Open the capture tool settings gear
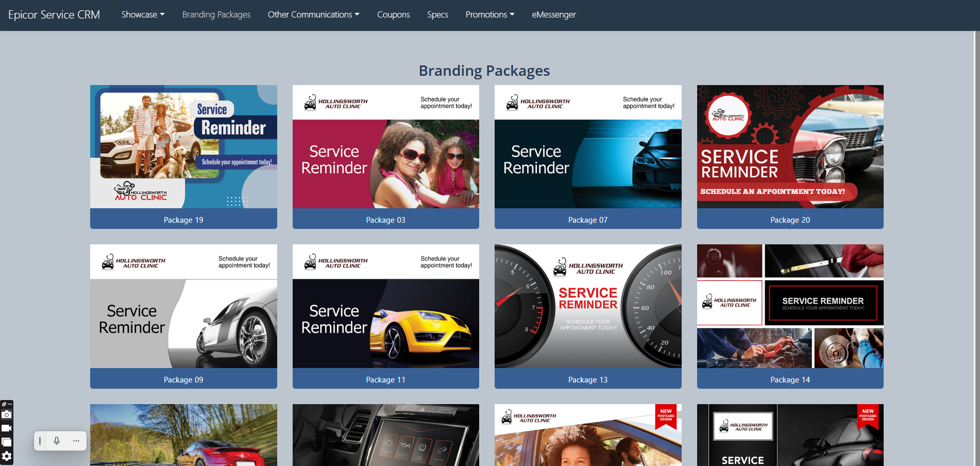Screen dimensions: 980x466 [6, 456]
